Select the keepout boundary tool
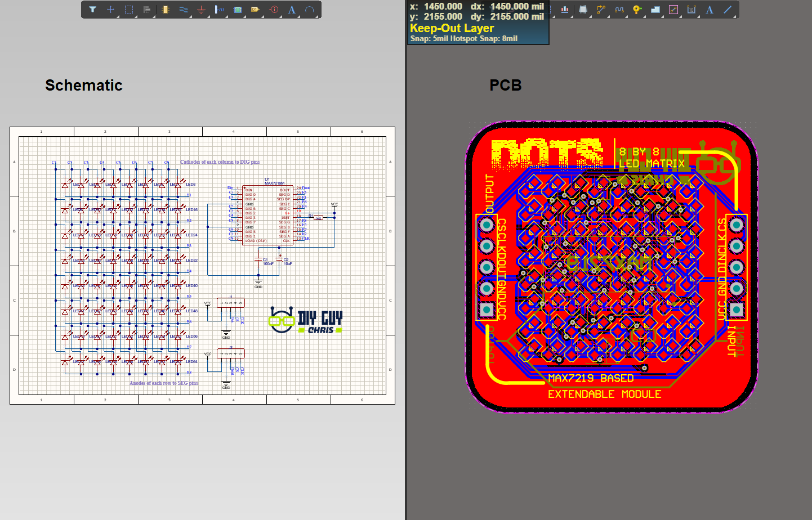This screenshot has height=520, width=812. 673,10
